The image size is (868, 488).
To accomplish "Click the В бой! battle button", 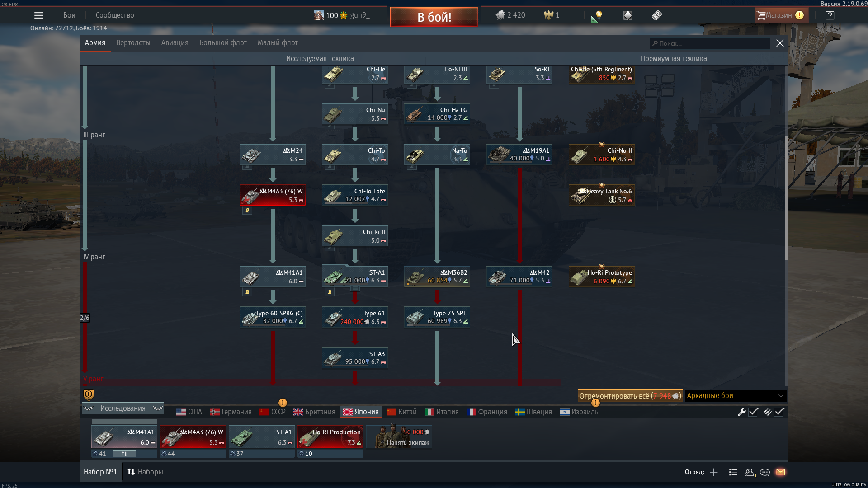I will coord(434,17).
